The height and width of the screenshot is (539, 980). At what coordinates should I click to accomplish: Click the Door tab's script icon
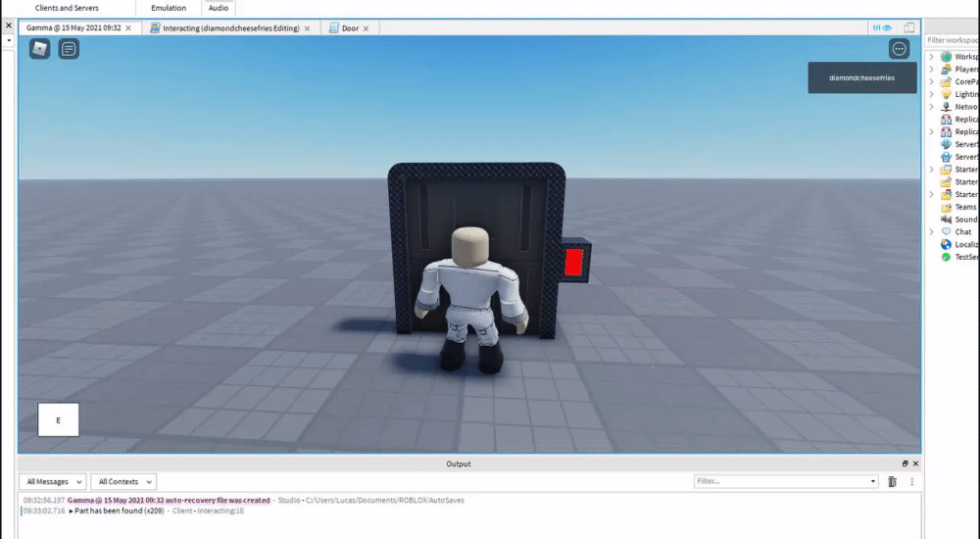point(334,28)
